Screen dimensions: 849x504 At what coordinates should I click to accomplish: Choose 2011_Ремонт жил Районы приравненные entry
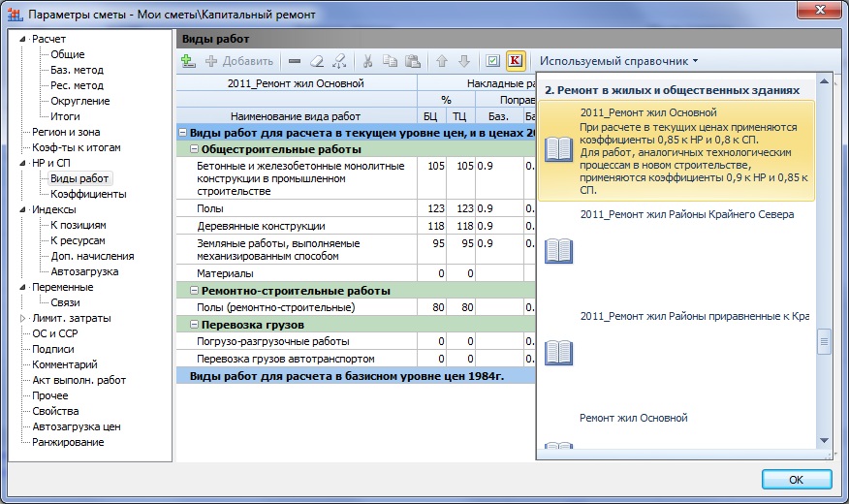(x=676, y=355)
